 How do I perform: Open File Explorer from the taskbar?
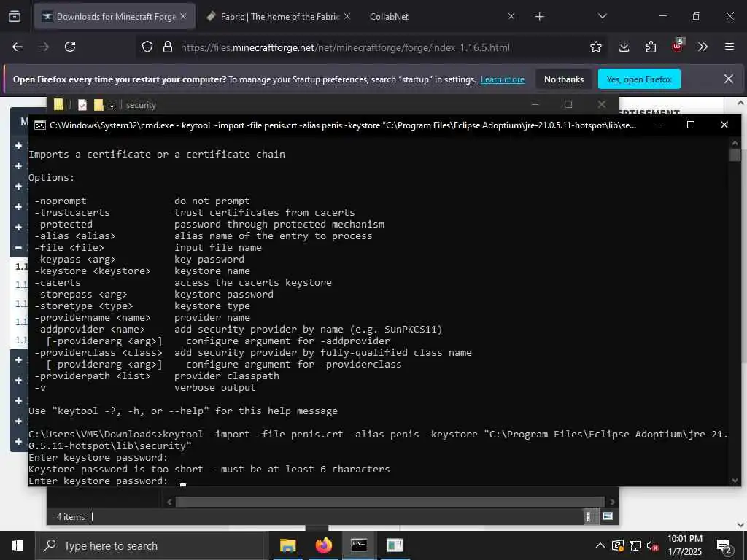tap(287, 545)
